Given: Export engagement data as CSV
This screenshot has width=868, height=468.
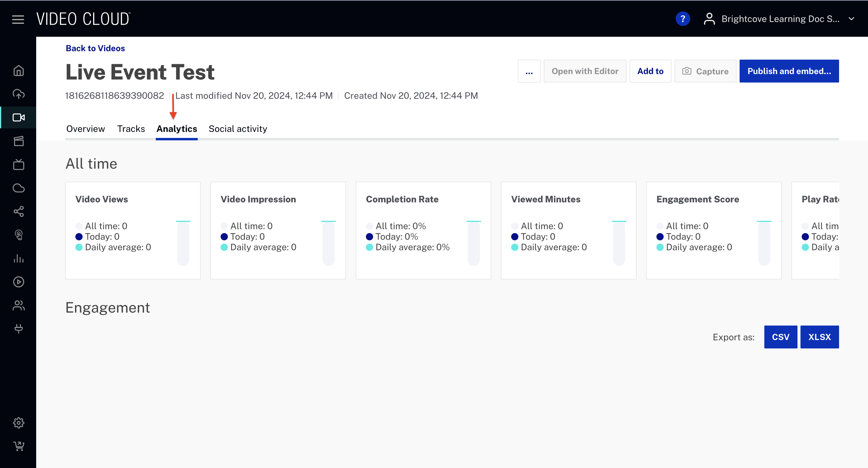Looking at the screenshot, I should (x=780, y=337).
